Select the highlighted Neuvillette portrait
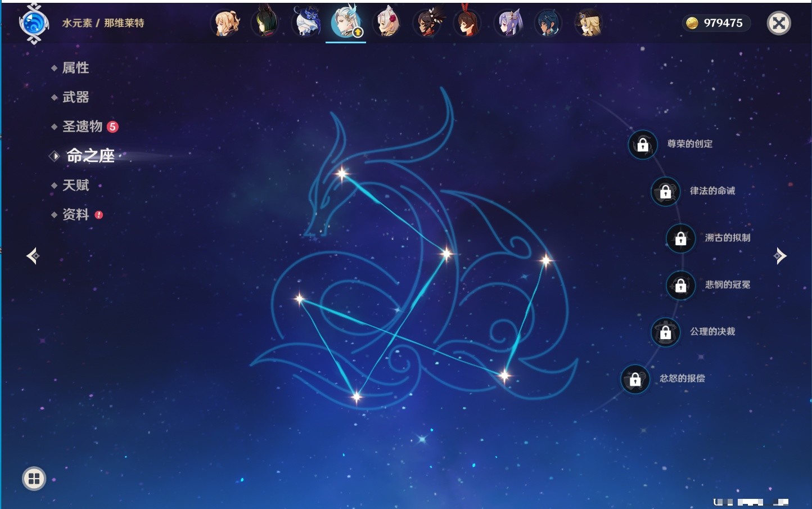The height and width of the screenshot is (509, 812). [x=346, y=22]
